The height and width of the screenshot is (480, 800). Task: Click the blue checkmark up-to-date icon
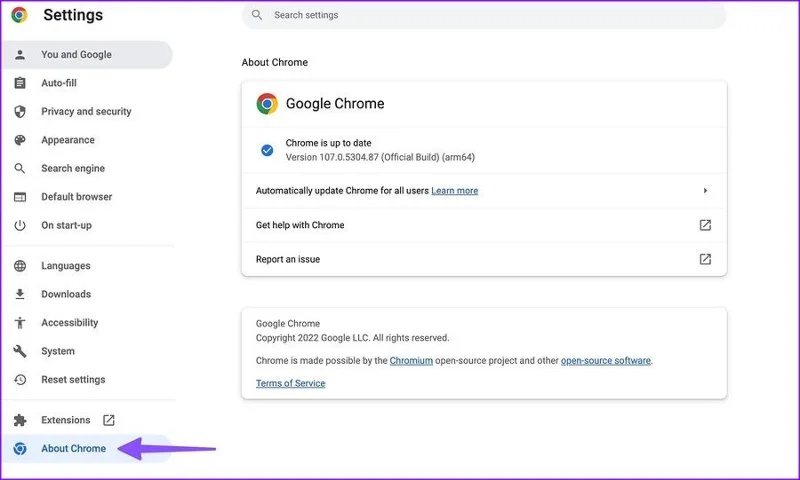(267, 150)
